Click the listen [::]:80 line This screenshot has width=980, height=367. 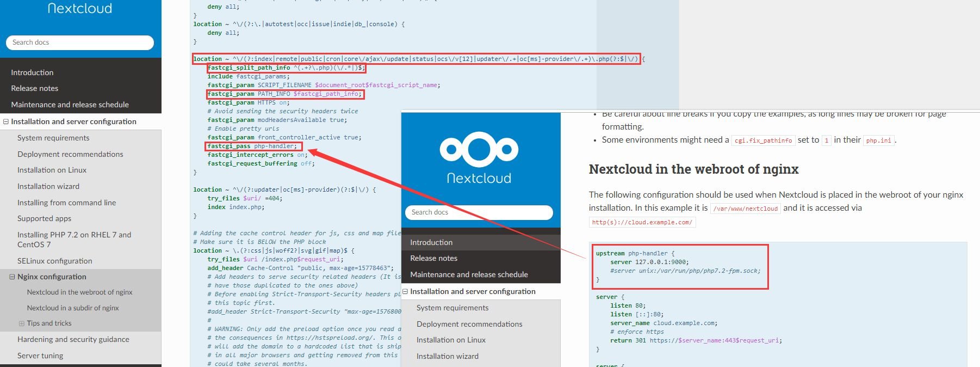coord(637,314)
